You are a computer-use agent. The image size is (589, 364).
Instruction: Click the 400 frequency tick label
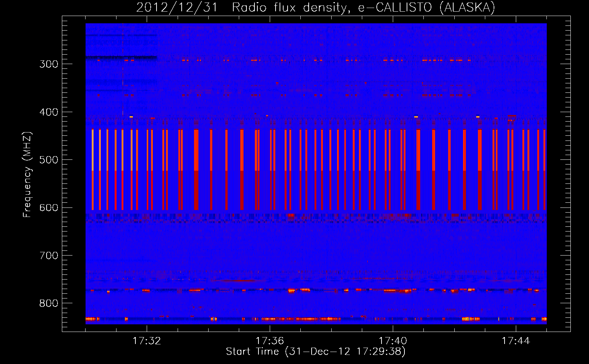49,112
